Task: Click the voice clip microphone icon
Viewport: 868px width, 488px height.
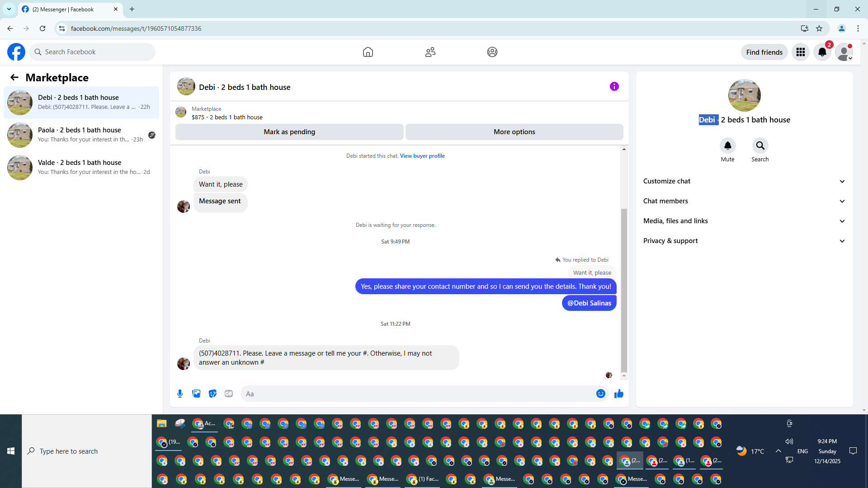Action: click(180, 394)
